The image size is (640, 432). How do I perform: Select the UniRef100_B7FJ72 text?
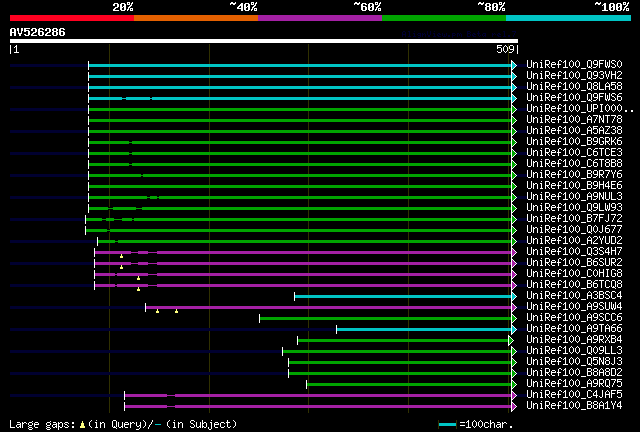pos(574,219)
